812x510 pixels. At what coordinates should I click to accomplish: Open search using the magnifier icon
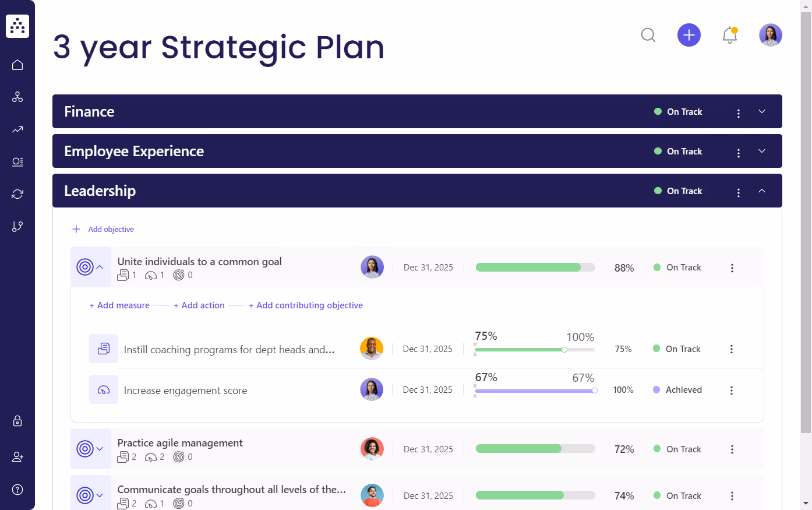click(x=648, y=35)
